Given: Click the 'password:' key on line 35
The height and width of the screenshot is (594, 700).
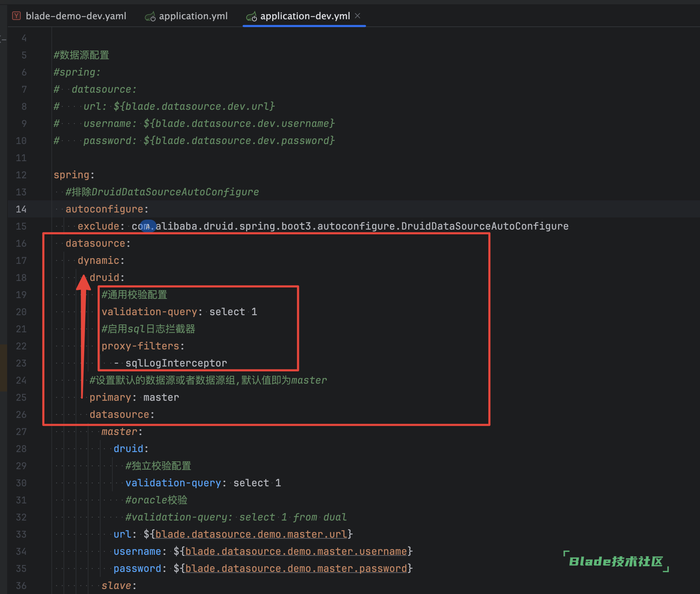Looking at the screenshot, I should 140,568.
